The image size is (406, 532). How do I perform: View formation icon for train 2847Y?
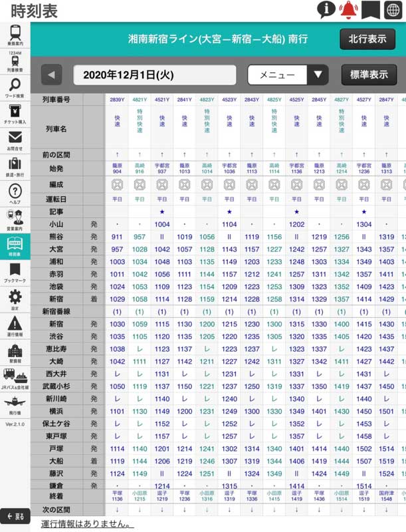click(386, 185)
